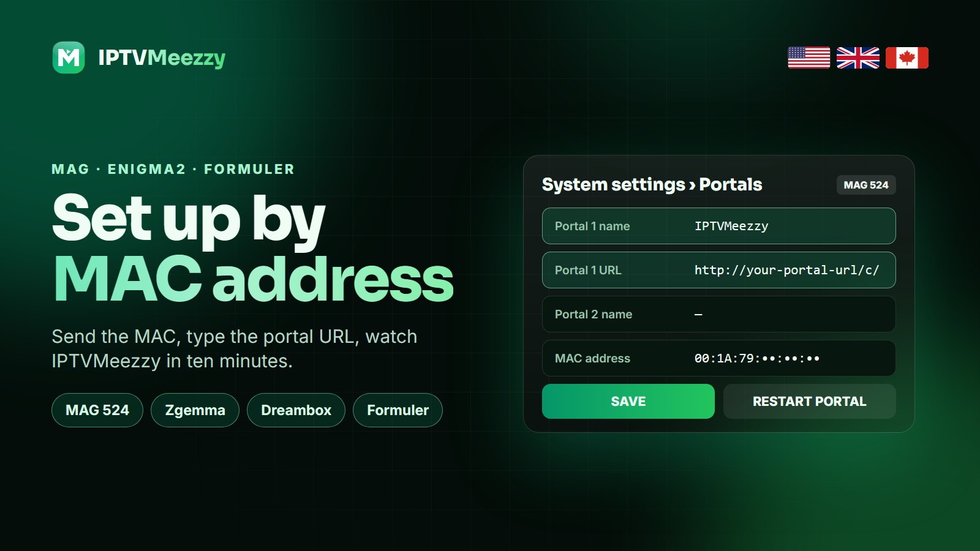Screen dimensions: 980x551
Task: Select the Canada flag
Action: (907, 58)
